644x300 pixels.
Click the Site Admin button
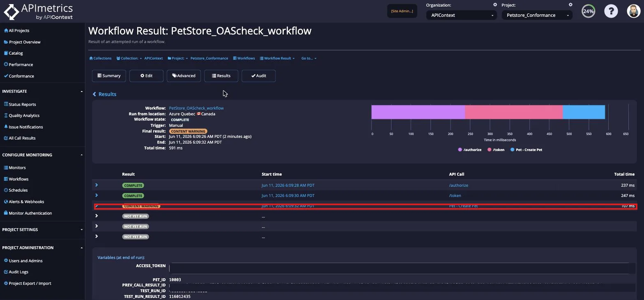(x=402, y=11)
